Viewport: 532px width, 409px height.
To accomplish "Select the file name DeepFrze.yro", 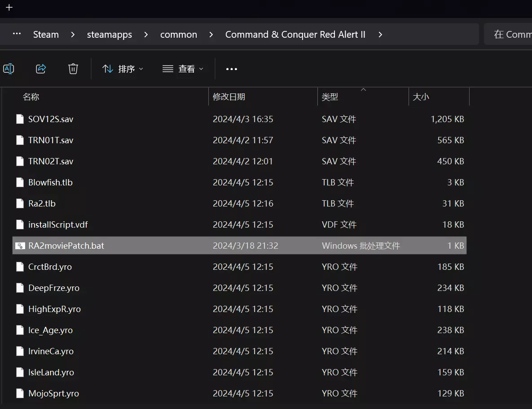I will tap(53, 288).
